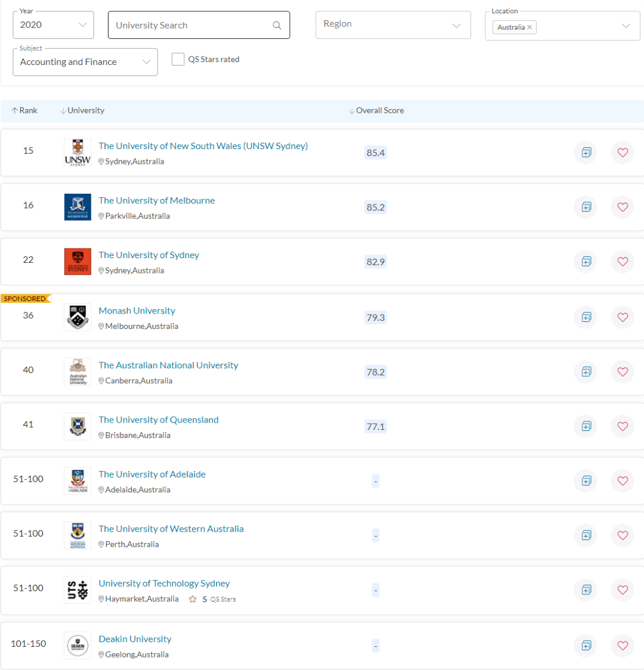Sort by the University column header

(x=82, y=110)
